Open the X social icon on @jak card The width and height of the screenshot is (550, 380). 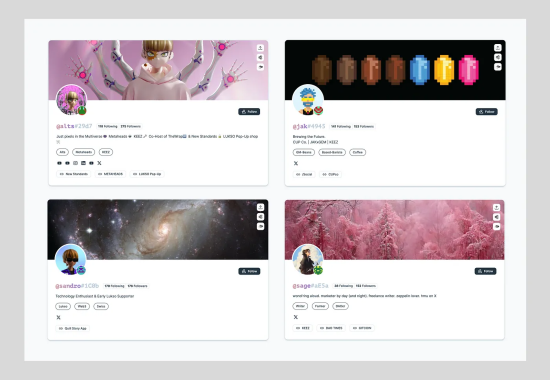(296, 163)
